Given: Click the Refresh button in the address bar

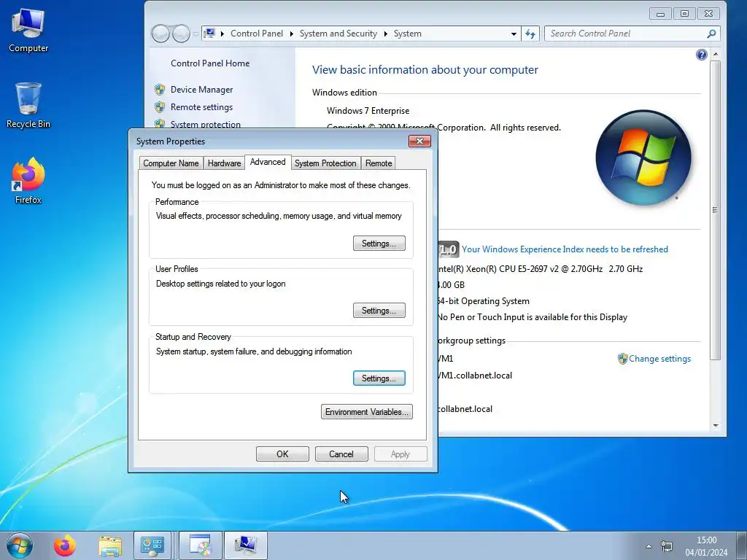Looking at the screenshot, I should tap(530, 34).
